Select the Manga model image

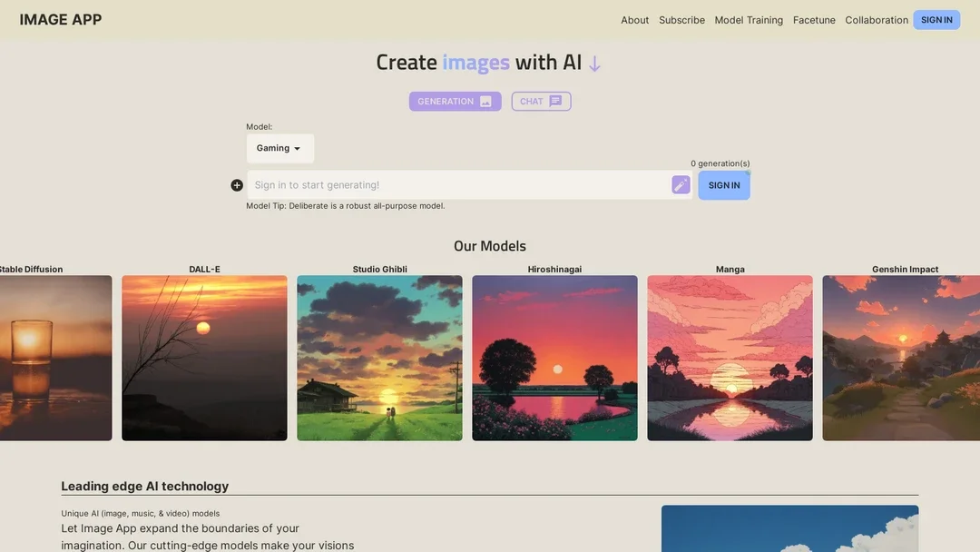(730, 358)
